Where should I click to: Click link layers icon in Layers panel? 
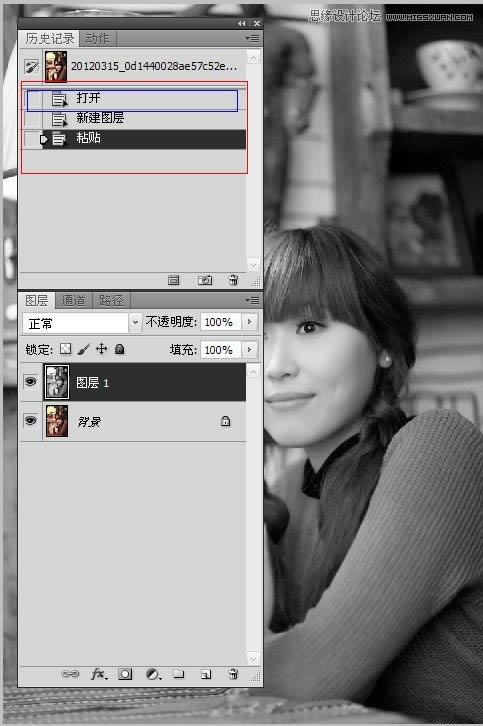pyautogui.click(x=70, y=674)
